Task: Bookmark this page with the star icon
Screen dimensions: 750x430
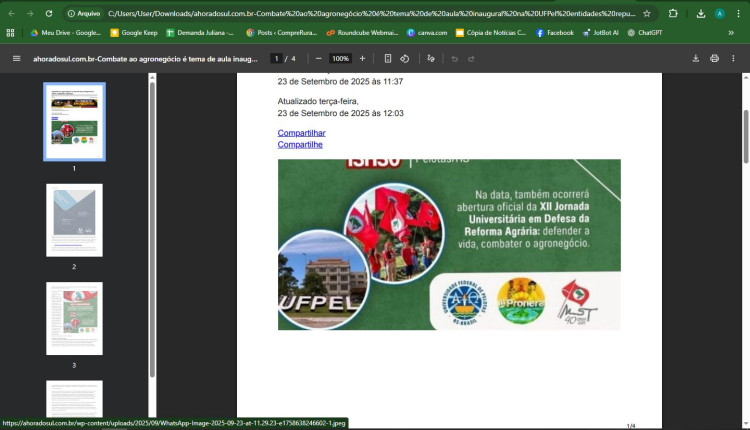Action: (x=647, y=14)
